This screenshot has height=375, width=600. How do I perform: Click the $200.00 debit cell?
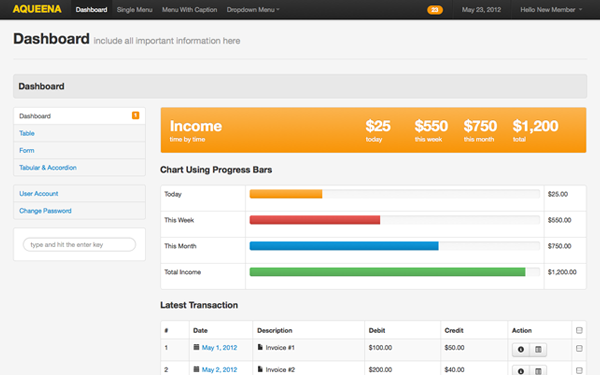[380, 370]
